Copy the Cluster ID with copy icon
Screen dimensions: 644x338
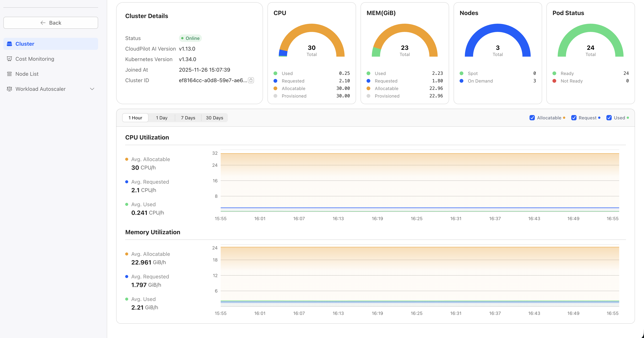[251, 80]
